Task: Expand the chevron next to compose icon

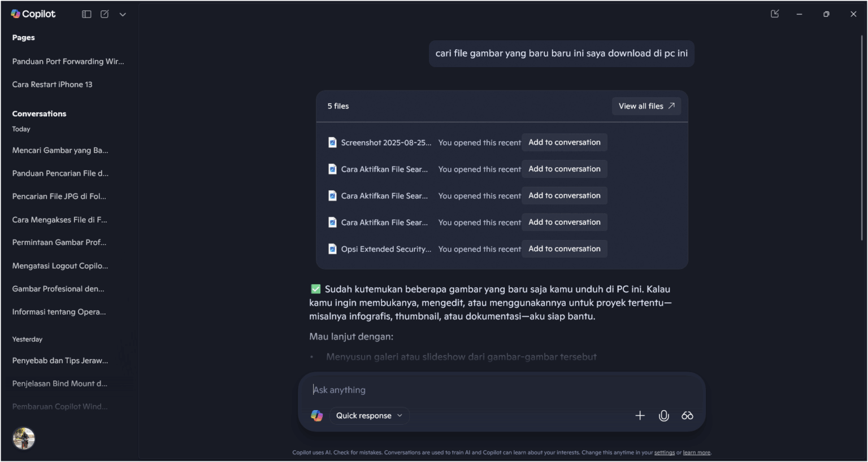Action: pos(123,14)
